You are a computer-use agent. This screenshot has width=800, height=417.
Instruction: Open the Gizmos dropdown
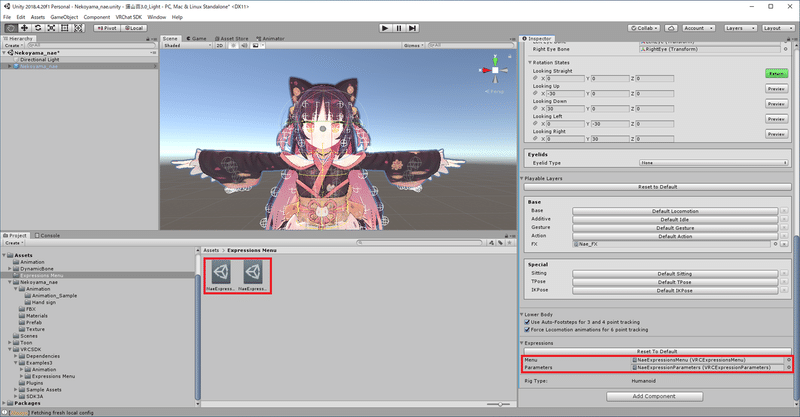pyautogui.click(x=414, y=45)
